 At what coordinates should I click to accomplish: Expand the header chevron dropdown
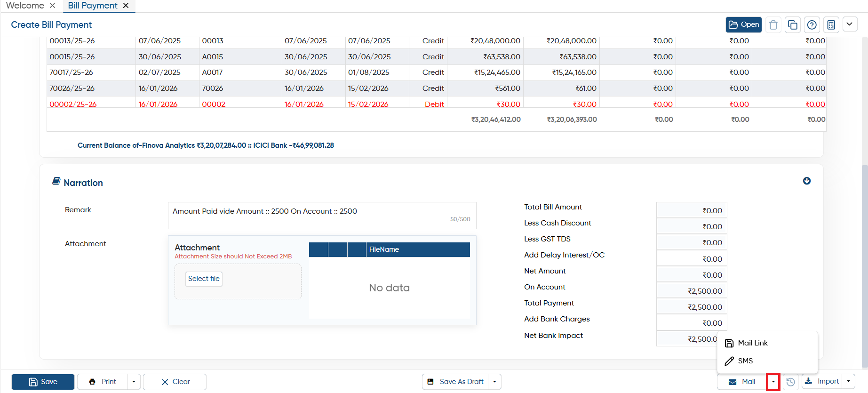[x=850, y=24]
